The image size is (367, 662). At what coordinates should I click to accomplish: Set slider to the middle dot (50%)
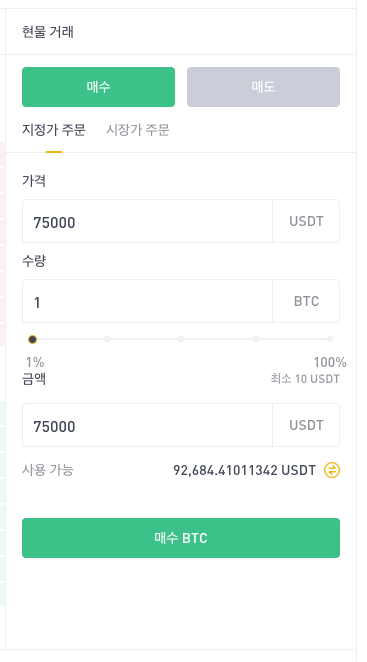[181, 339]
